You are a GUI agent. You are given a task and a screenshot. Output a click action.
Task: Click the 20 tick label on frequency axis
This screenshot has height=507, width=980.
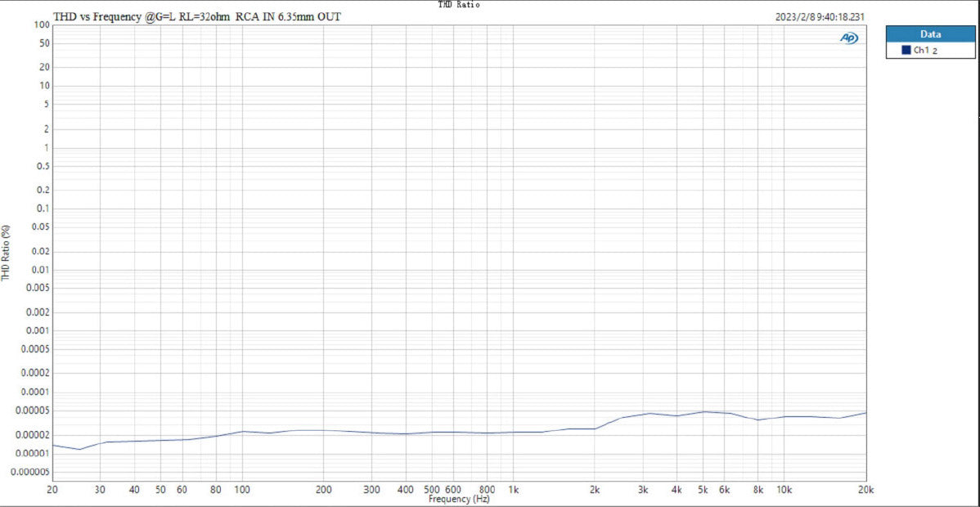pyautogui.click(x=52, y=490)
